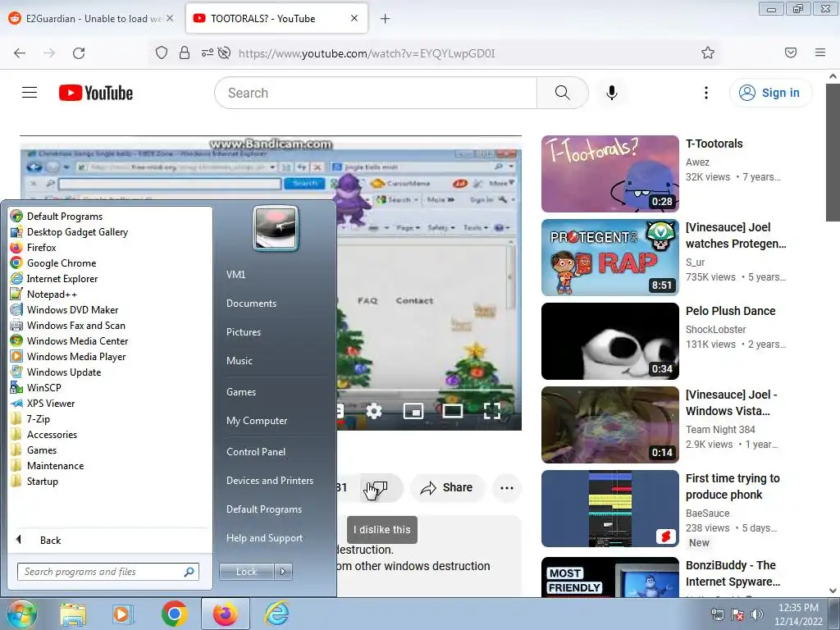The image size is (840, 630).
Task: Click the Save to Pocket icon
Action: tap(791, 52)
